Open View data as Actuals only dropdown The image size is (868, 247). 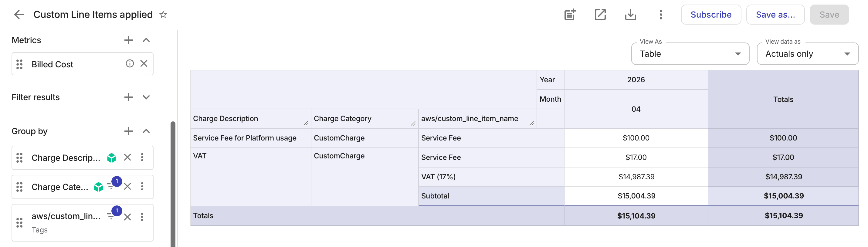(x=807, y=54)
